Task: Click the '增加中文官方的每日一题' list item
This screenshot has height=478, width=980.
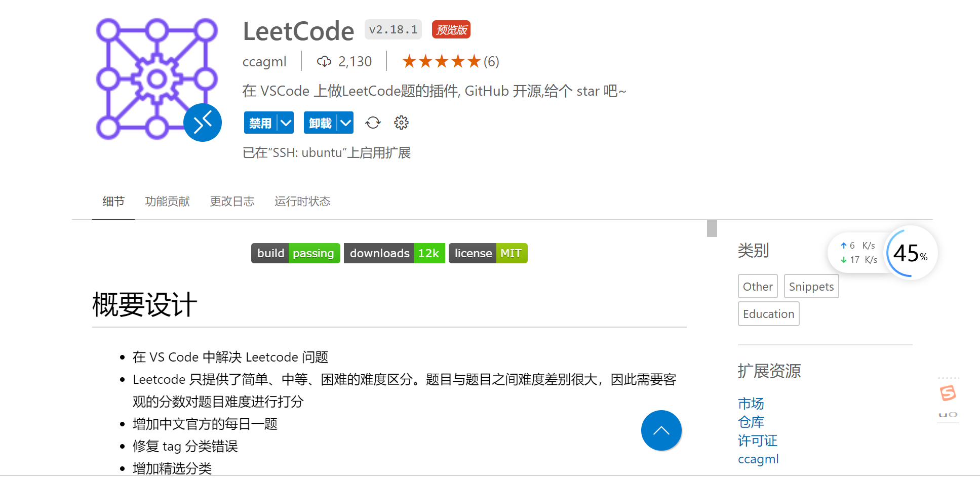Action: point(205,424)
